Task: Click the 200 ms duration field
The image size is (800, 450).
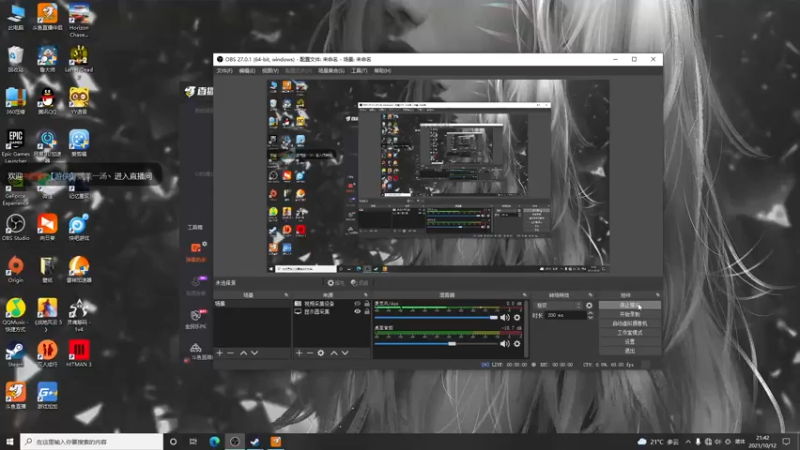Action: click(566, 315)
